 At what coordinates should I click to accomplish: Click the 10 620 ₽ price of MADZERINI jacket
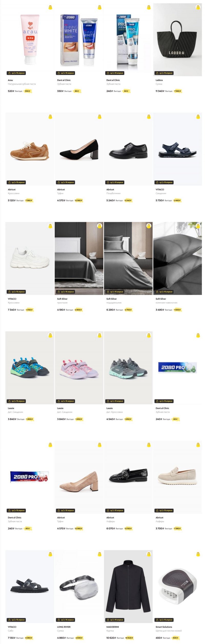click(111, 638)
